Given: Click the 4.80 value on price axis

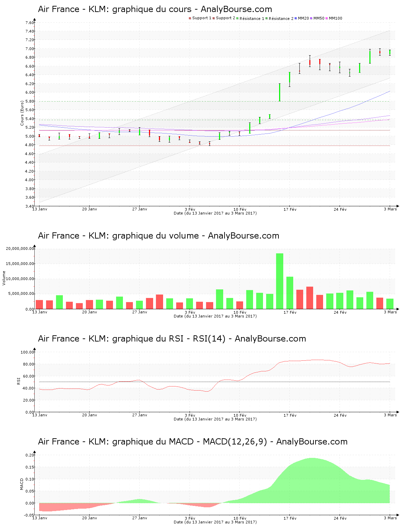Looking at the screenshot, I should click(30, 145).
